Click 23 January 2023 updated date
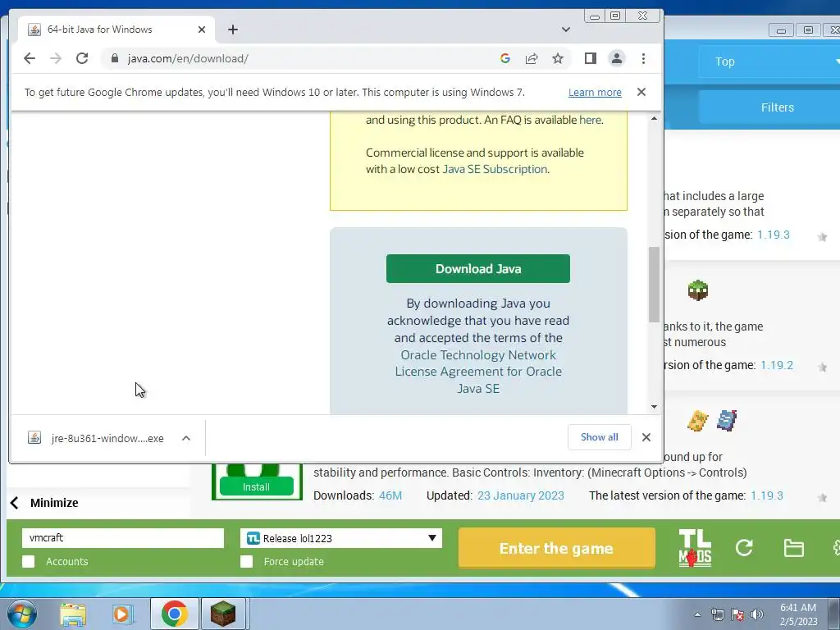The image size is (840, 630). (x=521, y=495)
